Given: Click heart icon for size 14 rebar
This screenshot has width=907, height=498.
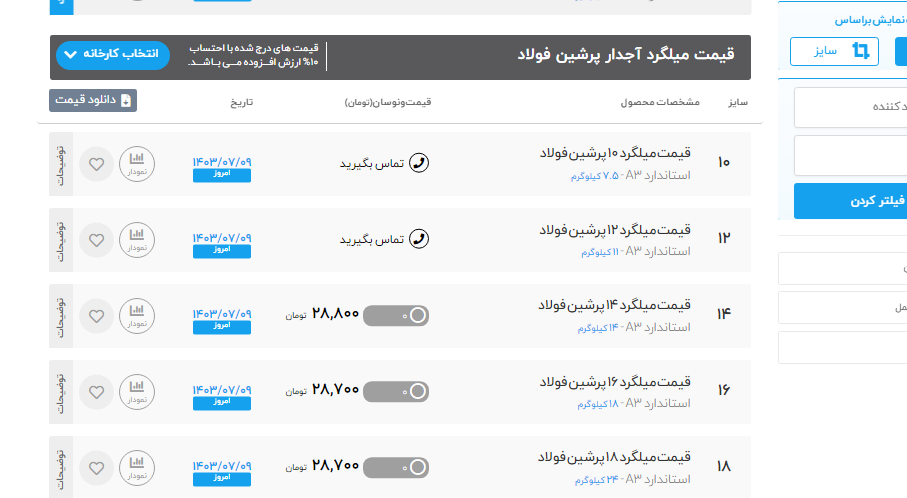Looking at the screenshot, I should pyautogui.click(x=96, y=316).
